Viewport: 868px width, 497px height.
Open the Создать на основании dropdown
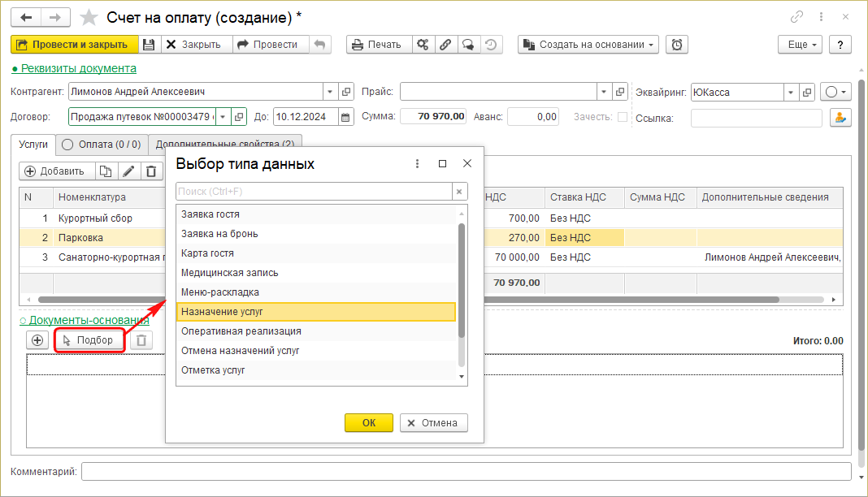pyautogui.click(x=588, y=45)
